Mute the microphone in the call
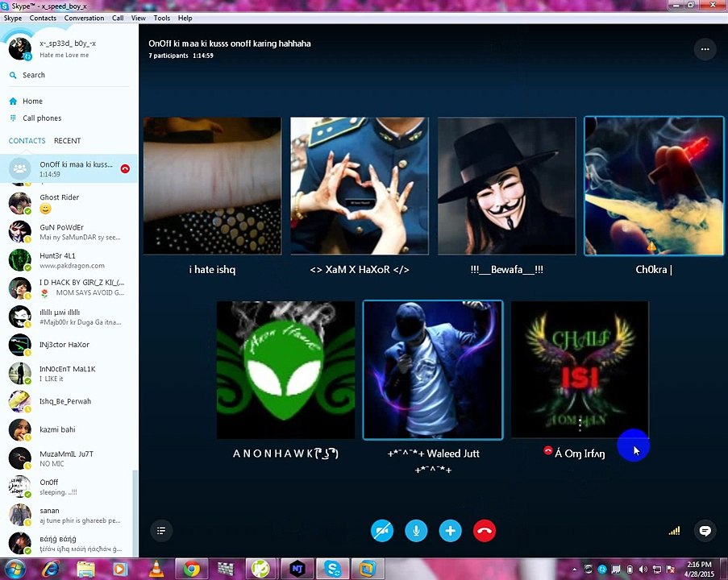The width and height of the screenshot is (728, 580). tap(416, 531)
